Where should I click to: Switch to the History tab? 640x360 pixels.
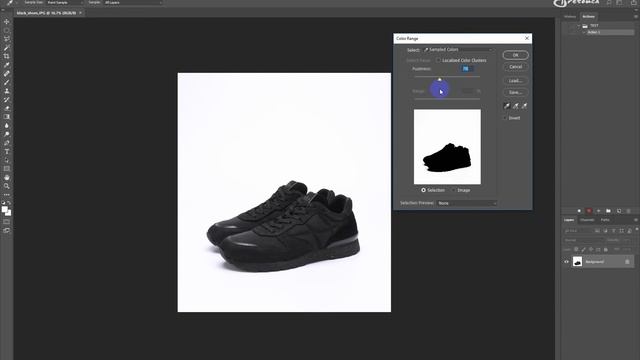pyautogui.click(x=570, y=17)
